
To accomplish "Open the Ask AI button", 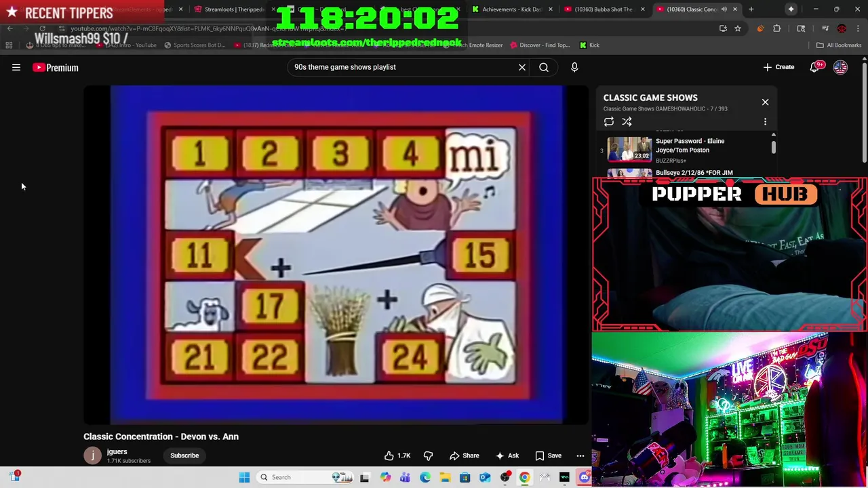I will tap(507, 456).
